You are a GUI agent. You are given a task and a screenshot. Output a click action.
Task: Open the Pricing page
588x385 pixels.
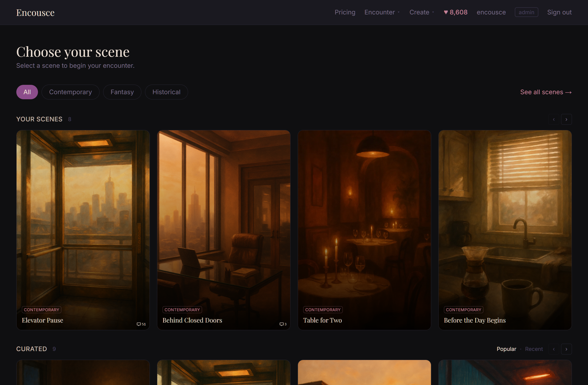345,12
